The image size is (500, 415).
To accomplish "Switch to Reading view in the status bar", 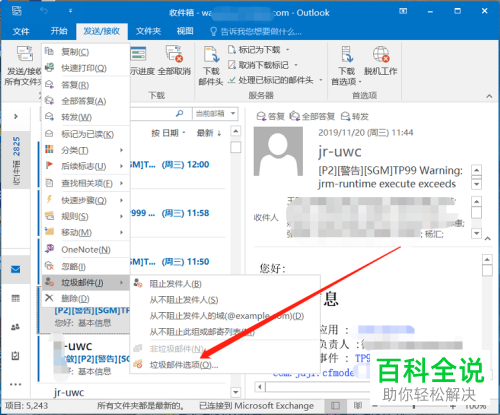I will coord(358,406).
